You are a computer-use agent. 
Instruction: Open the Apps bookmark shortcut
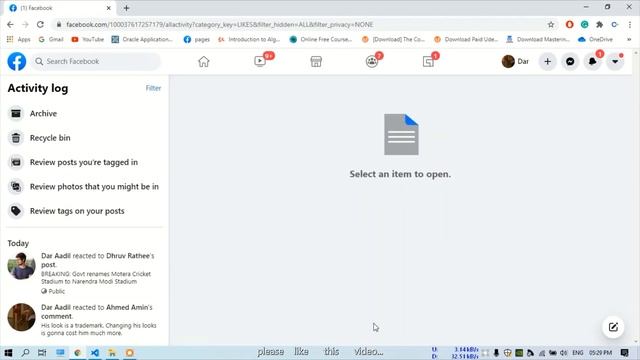coord(19,39)
